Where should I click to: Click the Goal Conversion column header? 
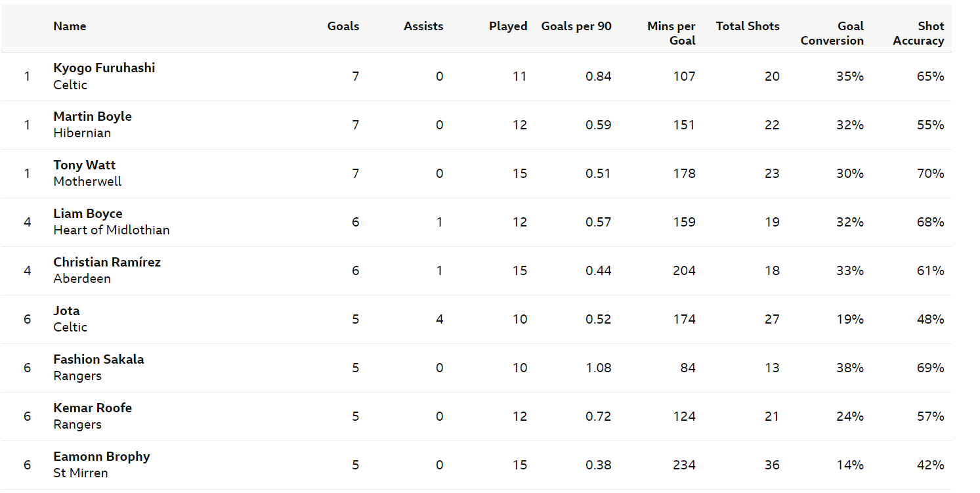click(x=832, y=33)
